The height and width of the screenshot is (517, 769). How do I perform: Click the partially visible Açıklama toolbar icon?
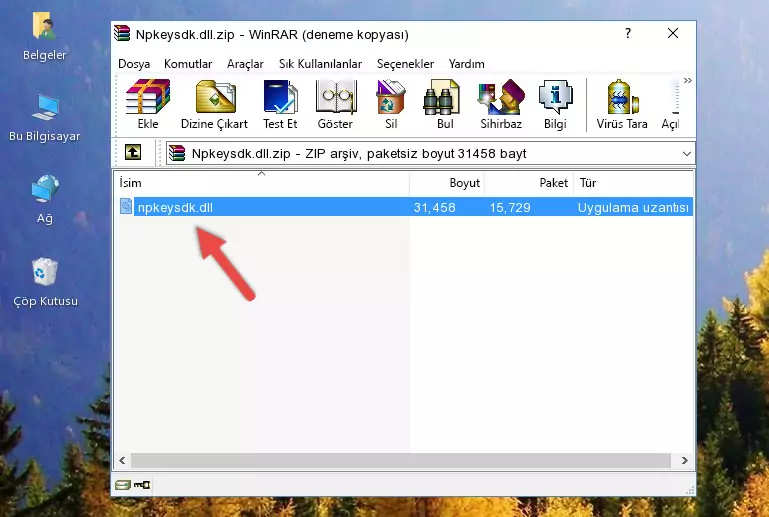[x=670, y=104]
